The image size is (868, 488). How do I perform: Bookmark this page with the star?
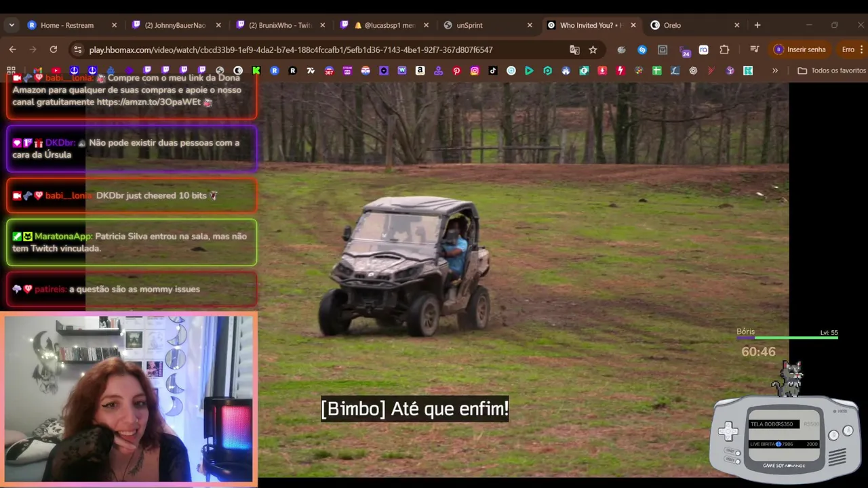tap(593, 49)
